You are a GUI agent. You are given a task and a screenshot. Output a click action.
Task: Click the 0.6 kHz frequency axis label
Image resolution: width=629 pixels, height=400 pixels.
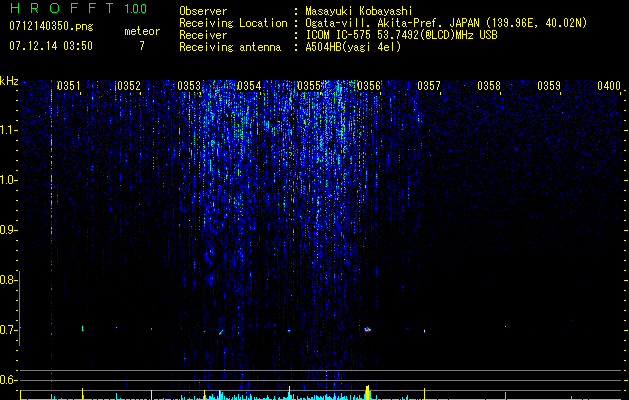click(x=9, y=380)
